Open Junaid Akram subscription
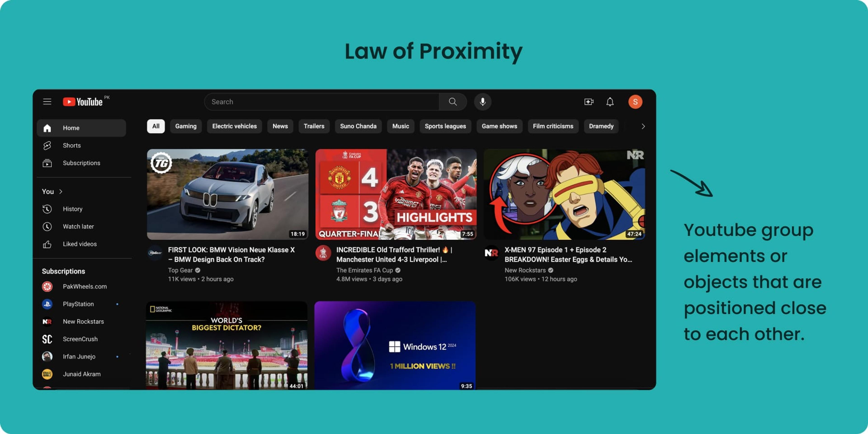The width and height of the screenshot is (868, 434). (x=81, y=374)
